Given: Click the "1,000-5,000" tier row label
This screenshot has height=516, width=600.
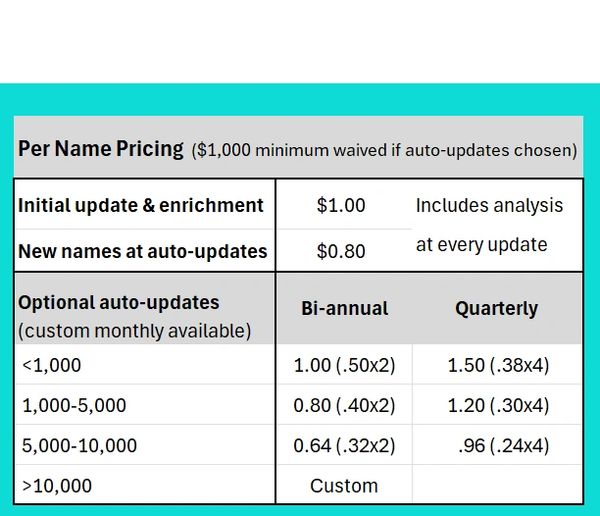Looking at the screenshot, I should coord(74,405).
